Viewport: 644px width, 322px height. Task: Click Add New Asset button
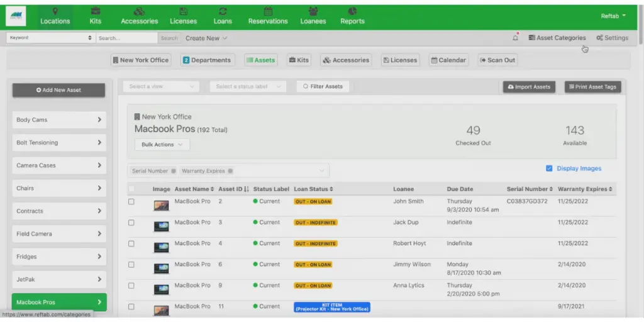tap(58, 90)
